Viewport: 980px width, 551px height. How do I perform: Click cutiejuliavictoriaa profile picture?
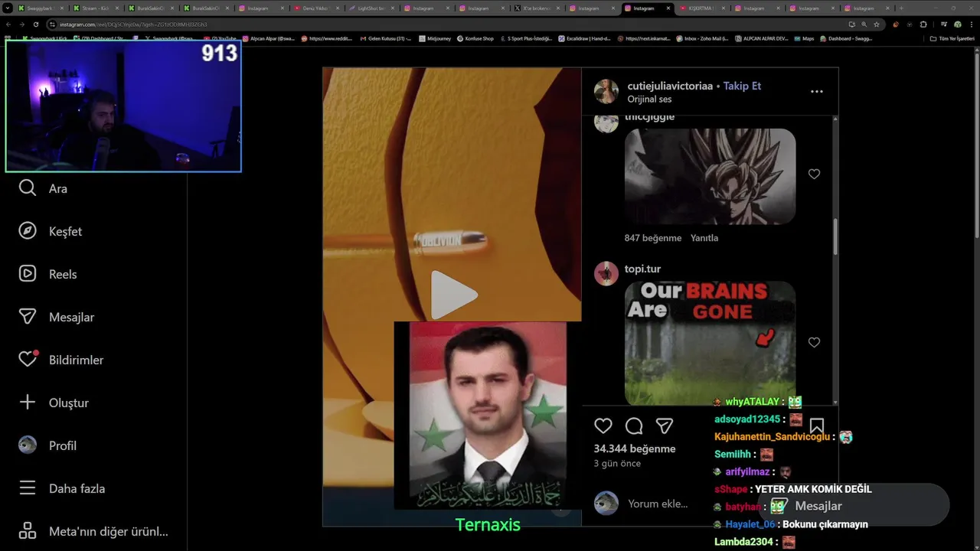(606, 91)
